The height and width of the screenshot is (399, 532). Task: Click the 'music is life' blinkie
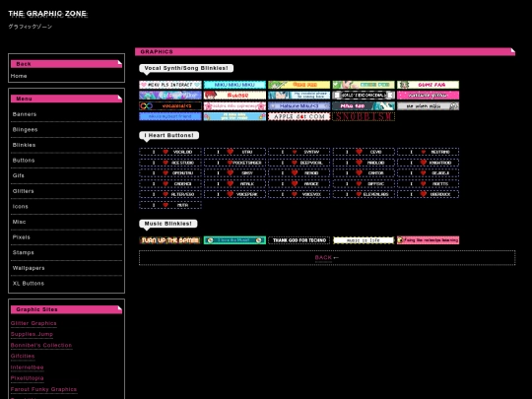click(364, 240)
